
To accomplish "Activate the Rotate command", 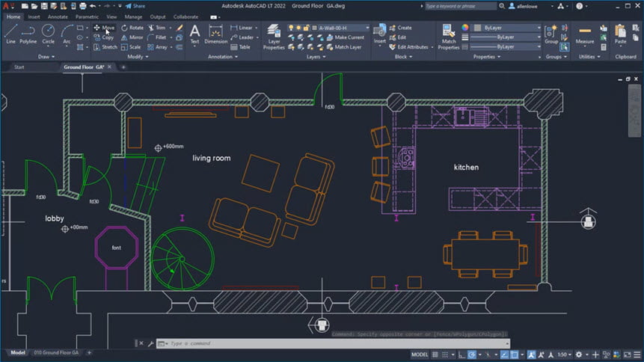I will 132,28.
